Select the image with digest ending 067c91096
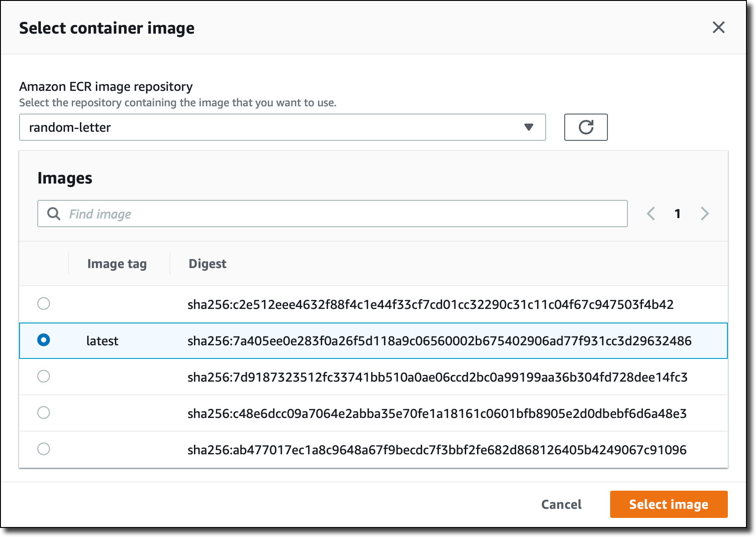The height and width of the screenshot is (537, 756). (44, 449)
